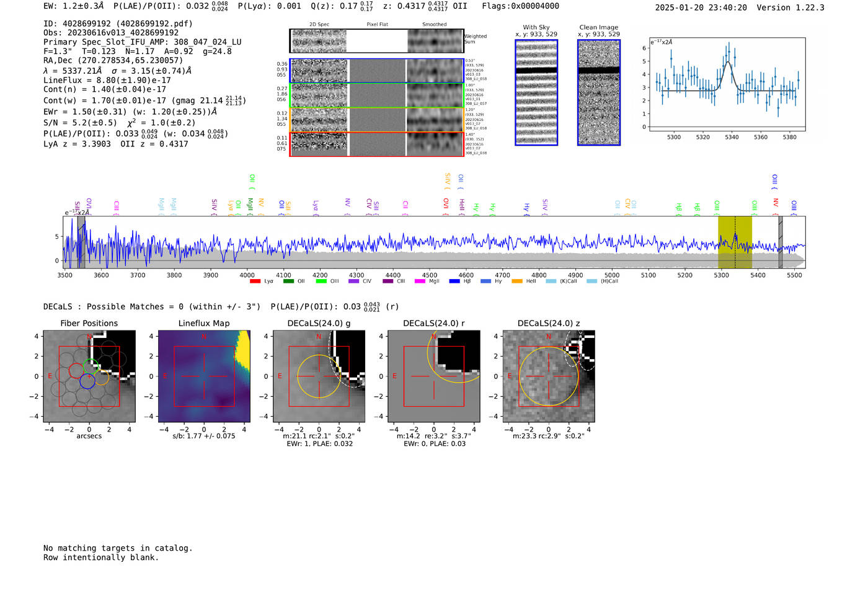Select the orange fiber circle in Fiber Positions
Screen dimensions: 868x591
point(101,377)
